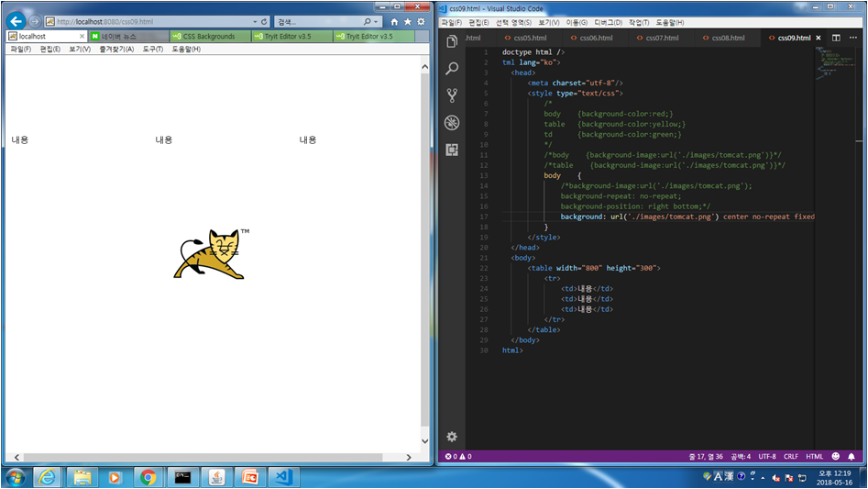Open 도구(T) menu in Internet Explorer

pyautogui.click(x=152, y=49)
